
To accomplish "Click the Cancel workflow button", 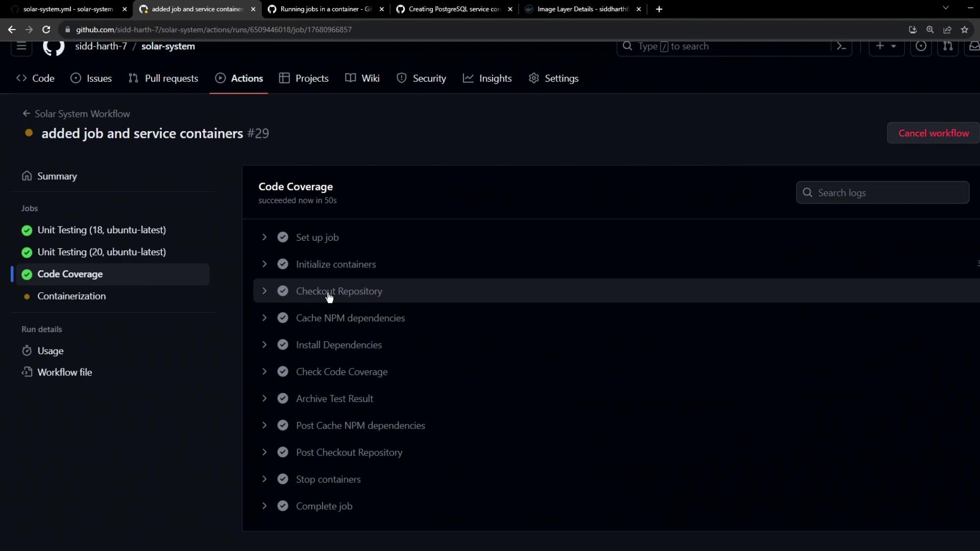I will pos(933,133).
